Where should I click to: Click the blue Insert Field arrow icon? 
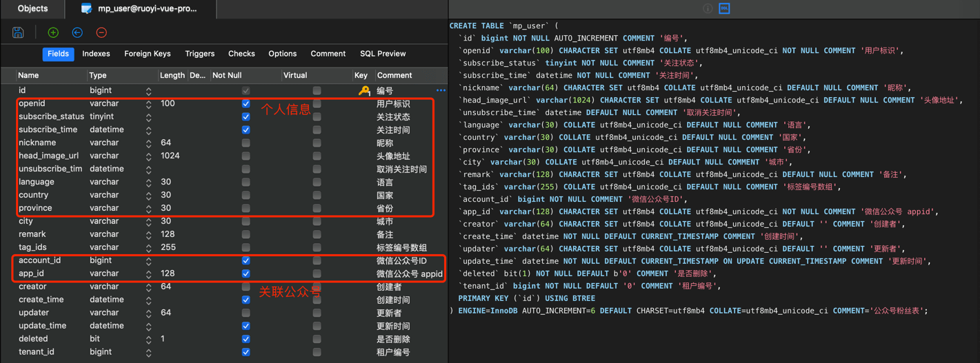click(x=77, y=32)
